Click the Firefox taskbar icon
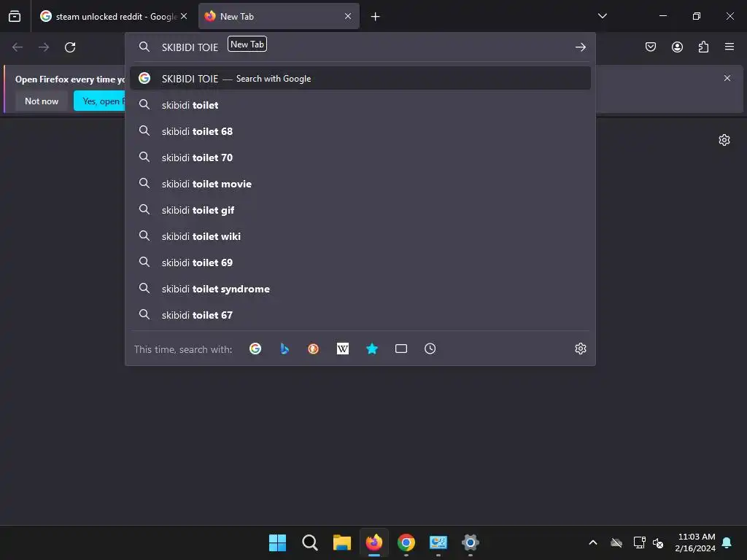747x560 pixels. [x=374, y=542]
